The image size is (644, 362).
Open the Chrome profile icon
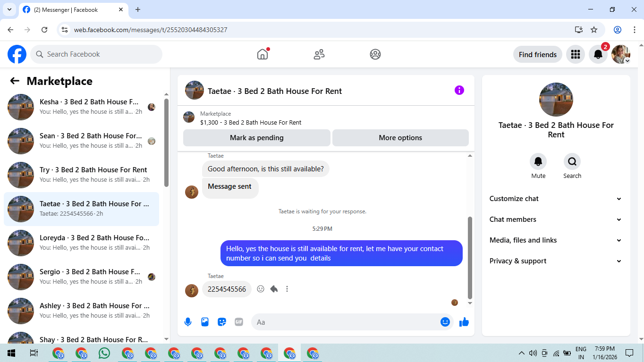click(x=618, y=30)
